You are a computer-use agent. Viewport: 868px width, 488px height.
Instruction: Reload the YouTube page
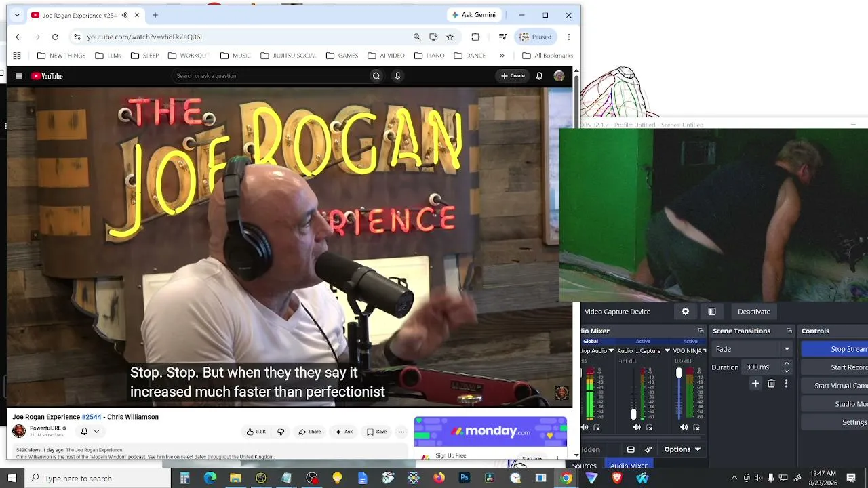55,37
